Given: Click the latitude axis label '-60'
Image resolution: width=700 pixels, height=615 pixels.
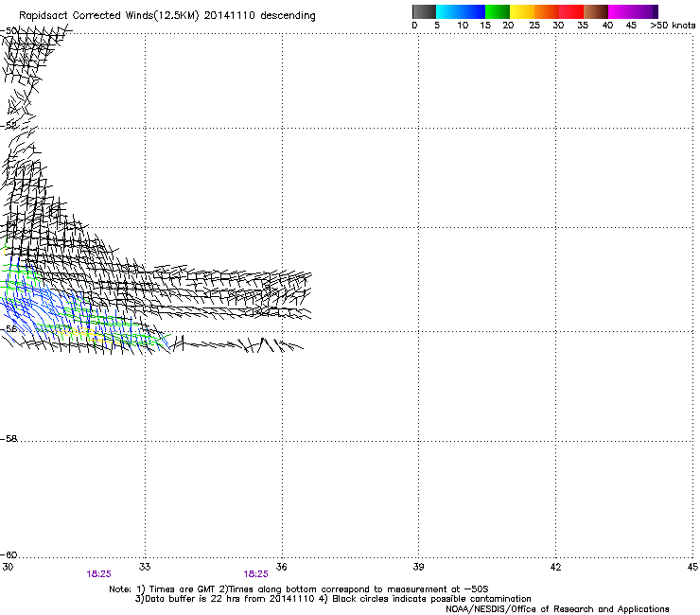Looking at the screenshot, I should coord(9,554).
